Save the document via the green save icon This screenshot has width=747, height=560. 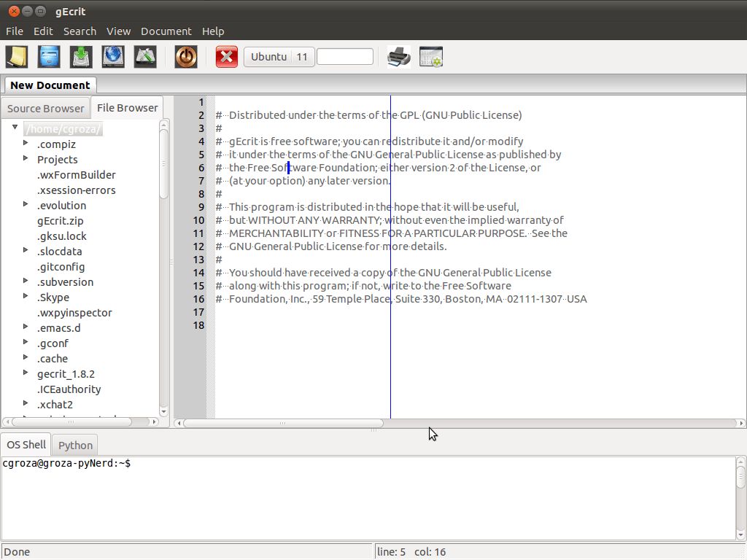point(80,56)
